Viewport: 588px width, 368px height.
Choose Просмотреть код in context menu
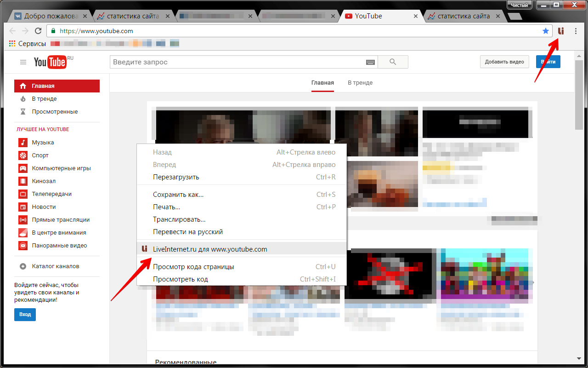242,279
